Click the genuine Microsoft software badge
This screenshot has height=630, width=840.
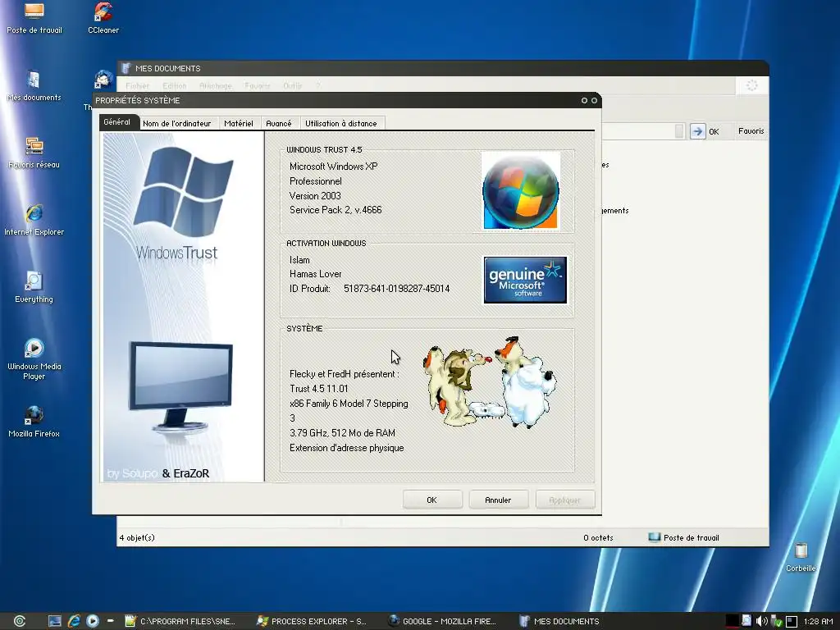[525, 280]
